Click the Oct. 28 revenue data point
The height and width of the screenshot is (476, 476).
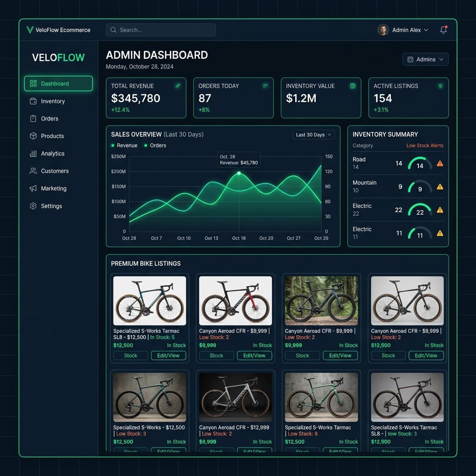click(239, 173)
